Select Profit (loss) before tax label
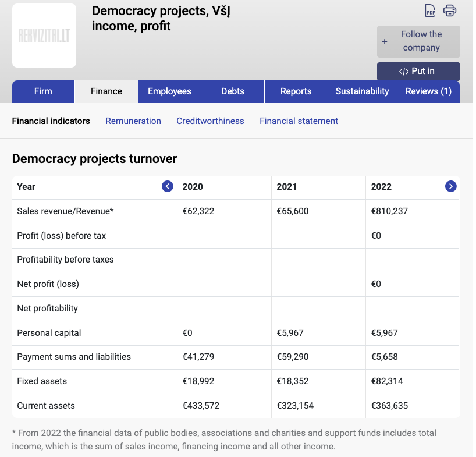Screen dimensions: 476x457 (x=61, y=236)
